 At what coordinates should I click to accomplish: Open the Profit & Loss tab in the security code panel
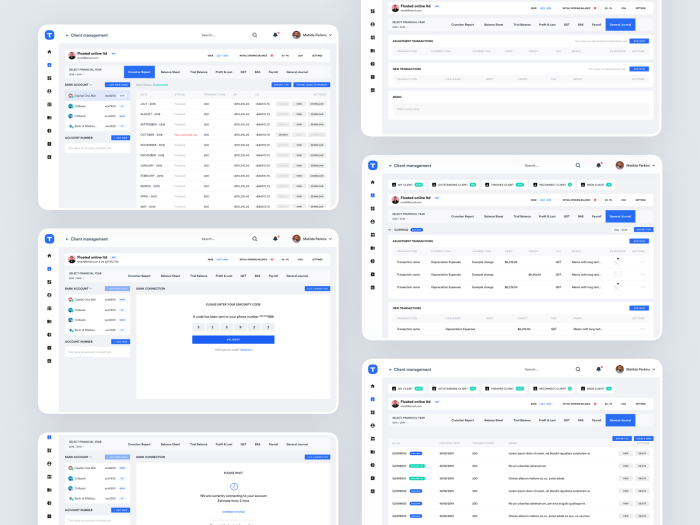coord(224,276)
